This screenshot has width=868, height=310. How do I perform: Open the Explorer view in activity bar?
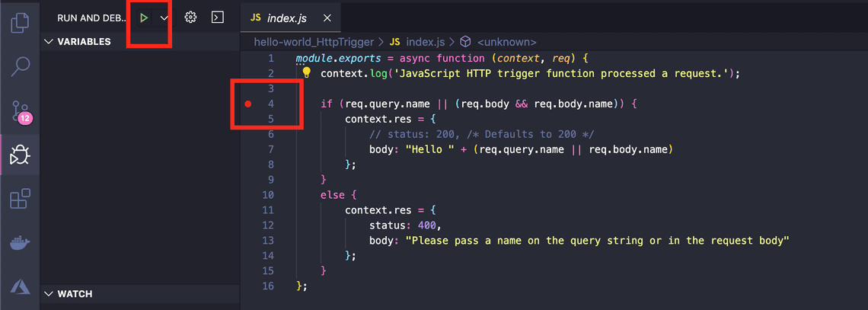tap(20, 23)
